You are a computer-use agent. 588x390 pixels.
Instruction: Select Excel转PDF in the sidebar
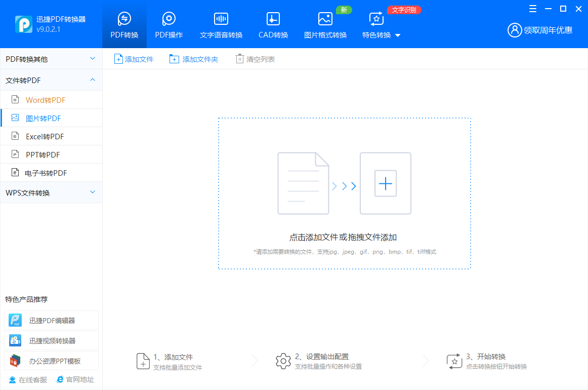click(x=52, y=136)
